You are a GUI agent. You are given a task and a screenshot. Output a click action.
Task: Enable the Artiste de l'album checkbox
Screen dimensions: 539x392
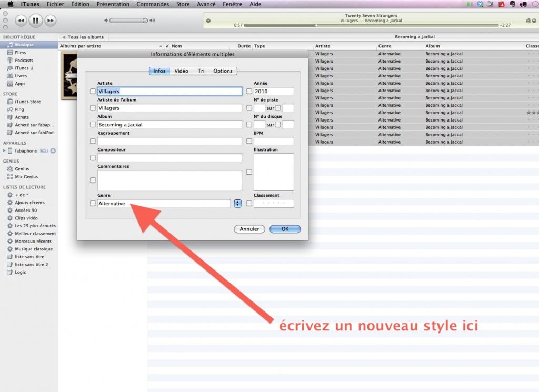(x=93, y=108)
